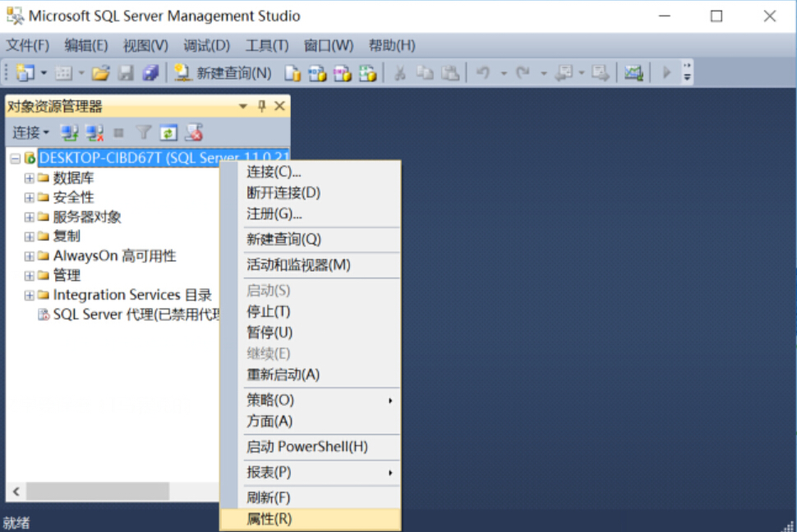Click the Database Engine Query icon

point(293,73)
